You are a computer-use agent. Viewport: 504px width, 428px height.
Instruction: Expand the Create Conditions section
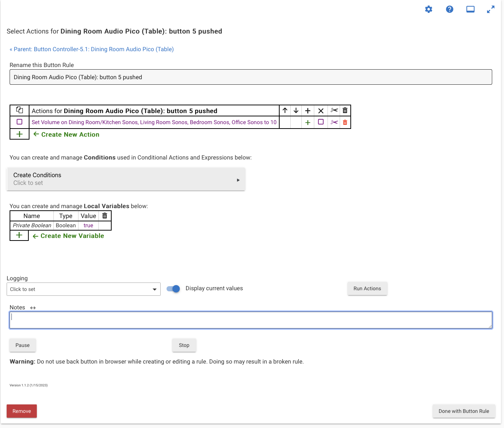coord(126,179)
